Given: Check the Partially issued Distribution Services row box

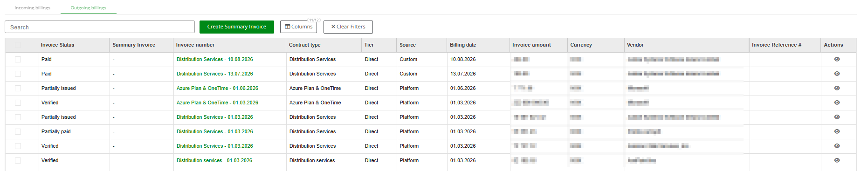Looking at the screenshot, I should [x=18, y=117].
